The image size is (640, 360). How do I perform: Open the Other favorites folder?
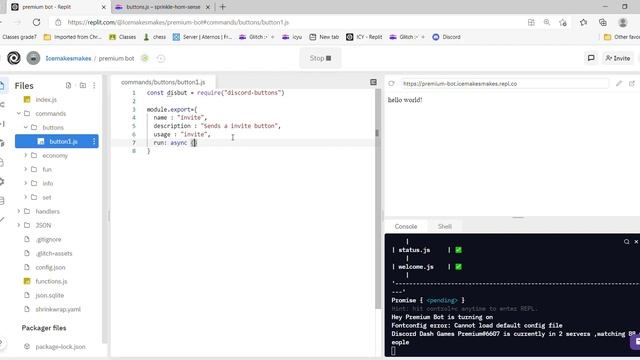622,37
